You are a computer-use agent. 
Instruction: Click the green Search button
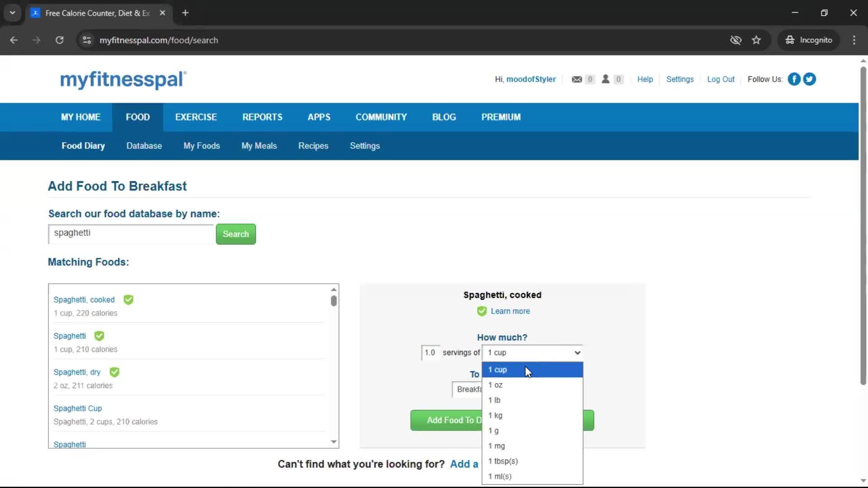pyautogui.click(x=236, y=234)
